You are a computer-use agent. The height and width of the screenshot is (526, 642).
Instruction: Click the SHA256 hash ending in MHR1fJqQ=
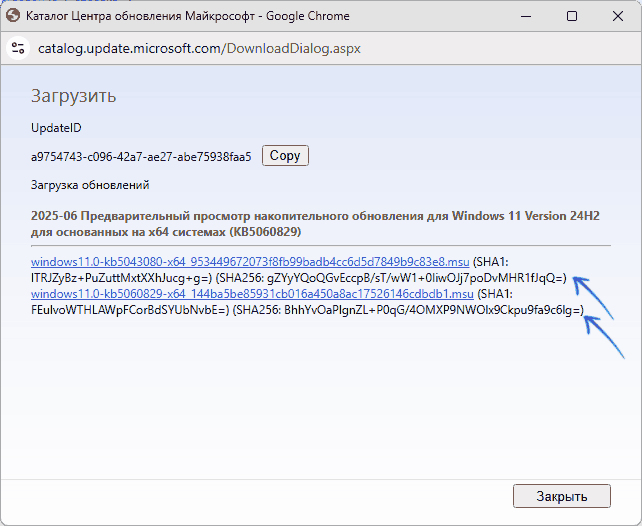tap(416, 278)
